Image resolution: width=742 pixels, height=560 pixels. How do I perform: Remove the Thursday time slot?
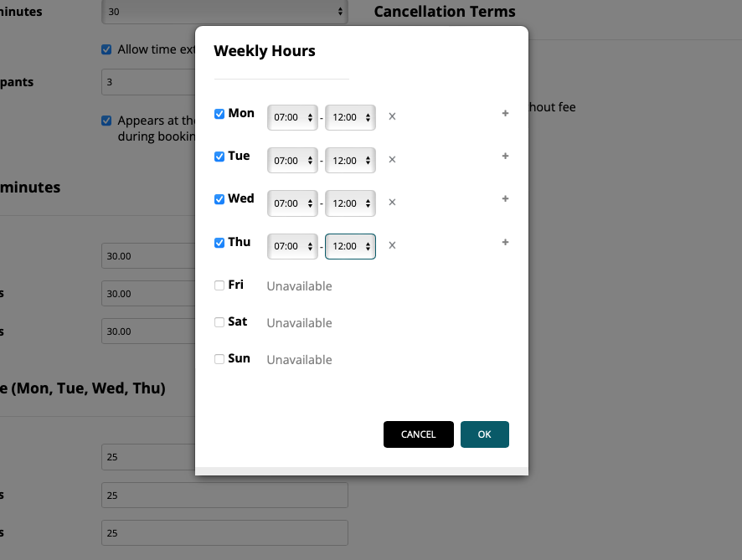tap(392, 245)
